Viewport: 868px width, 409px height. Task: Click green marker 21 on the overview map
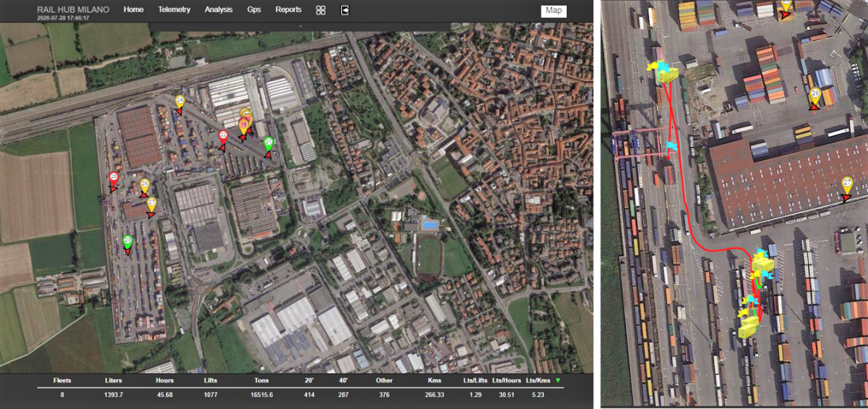[268, 143]
